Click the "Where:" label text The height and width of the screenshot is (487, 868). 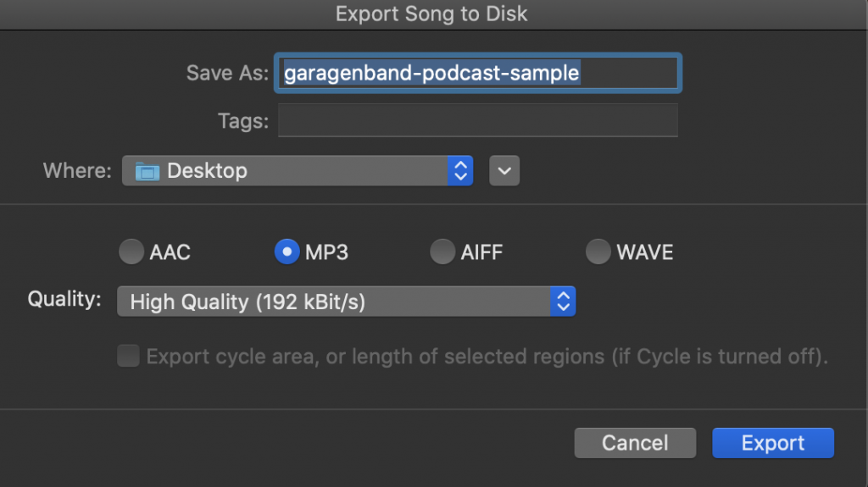click(77, 170)
